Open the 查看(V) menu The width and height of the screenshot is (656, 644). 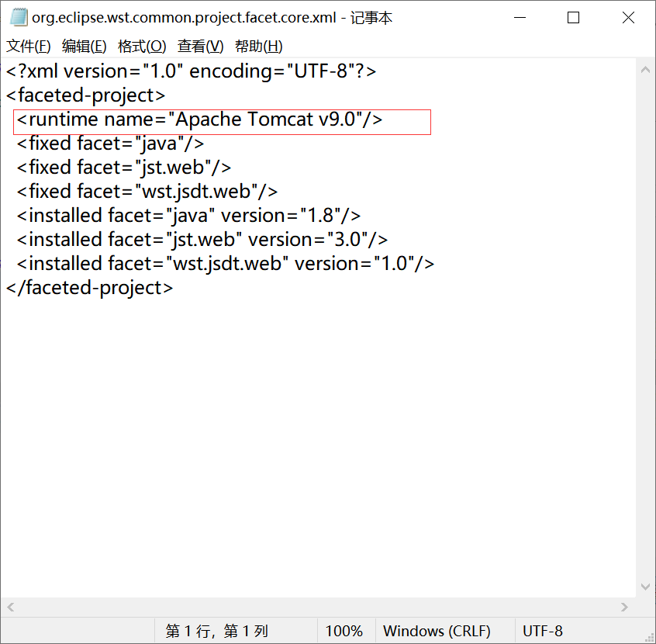(200, 46)
